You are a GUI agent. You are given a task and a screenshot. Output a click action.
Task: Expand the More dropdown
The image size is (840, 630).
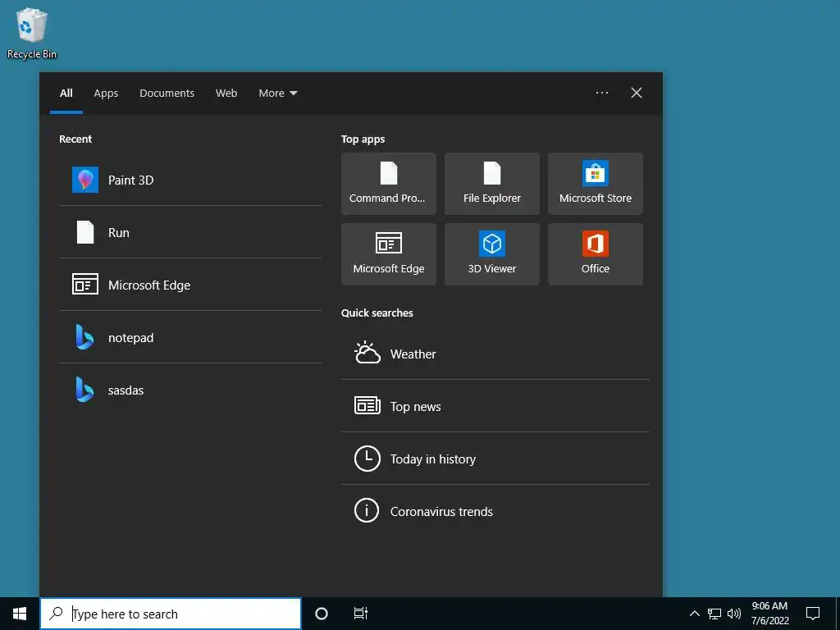[x=277, y=94]
